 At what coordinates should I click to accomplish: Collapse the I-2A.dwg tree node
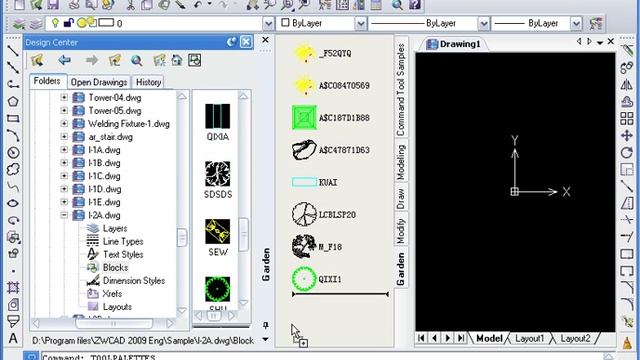[x=64, y=215]
